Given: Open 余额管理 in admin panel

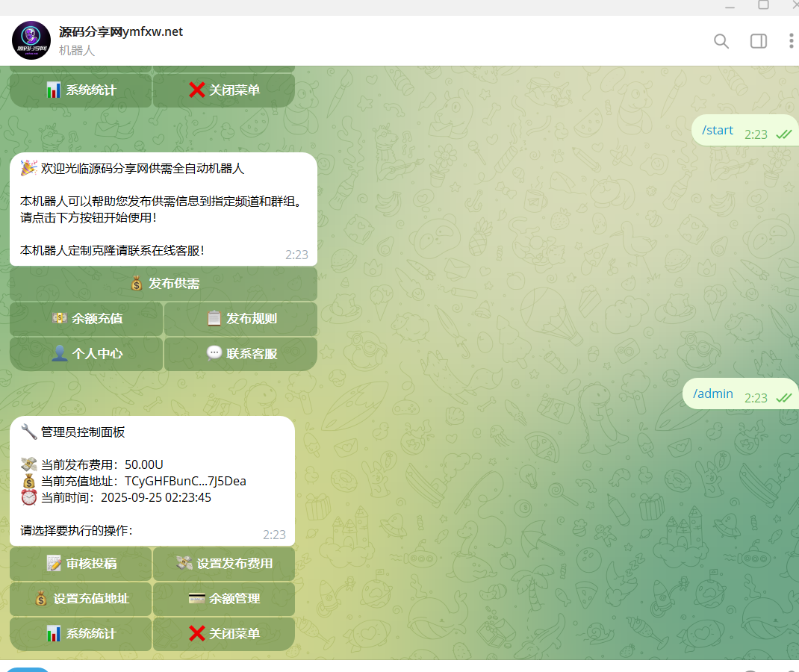Looking at the screenshot, I should pos(224,599).
